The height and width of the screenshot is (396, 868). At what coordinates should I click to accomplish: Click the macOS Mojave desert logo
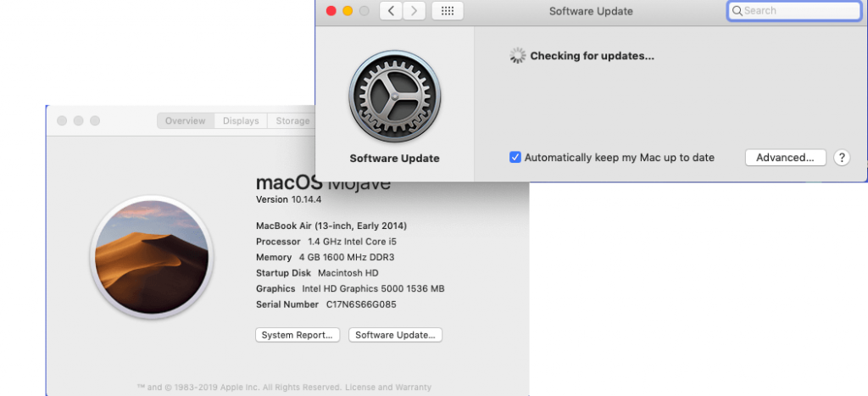click(152, 257)
